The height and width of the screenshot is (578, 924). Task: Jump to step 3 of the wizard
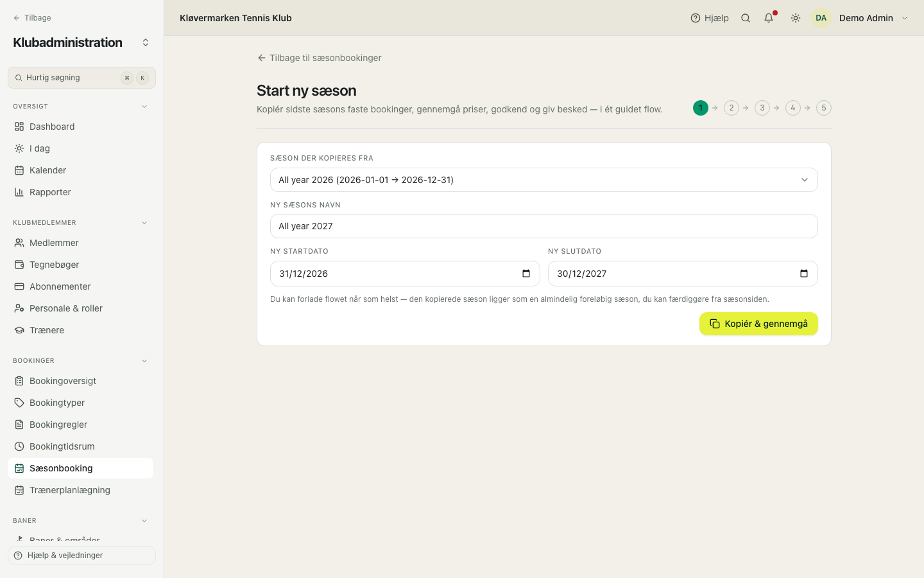point(762,108)
